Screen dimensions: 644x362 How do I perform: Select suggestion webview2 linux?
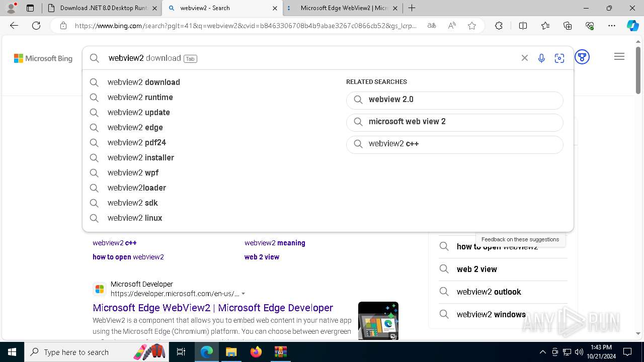pos(134,218)
